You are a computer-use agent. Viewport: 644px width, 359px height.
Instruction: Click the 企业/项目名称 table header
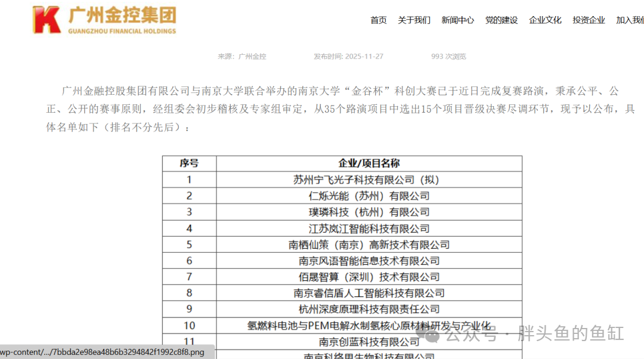(369, 163)
